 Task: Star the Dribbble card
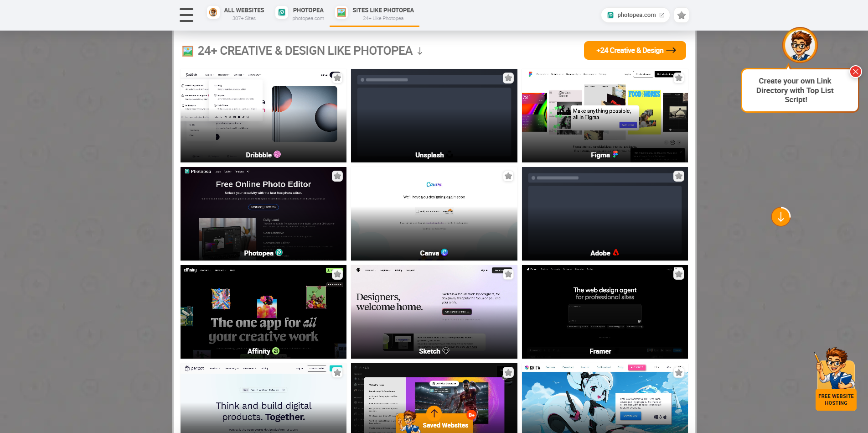337,78
